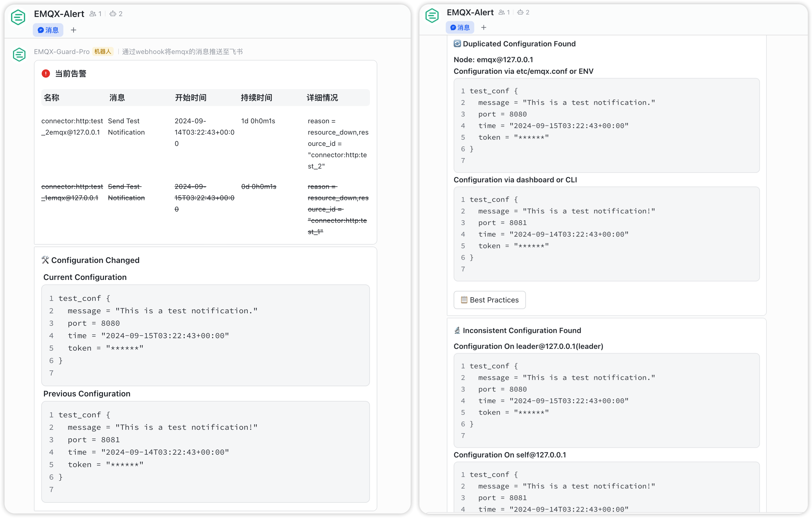Select the 消息 tab in the right window
Viewport: 812px width, 518px height.
tap(460, 27)
